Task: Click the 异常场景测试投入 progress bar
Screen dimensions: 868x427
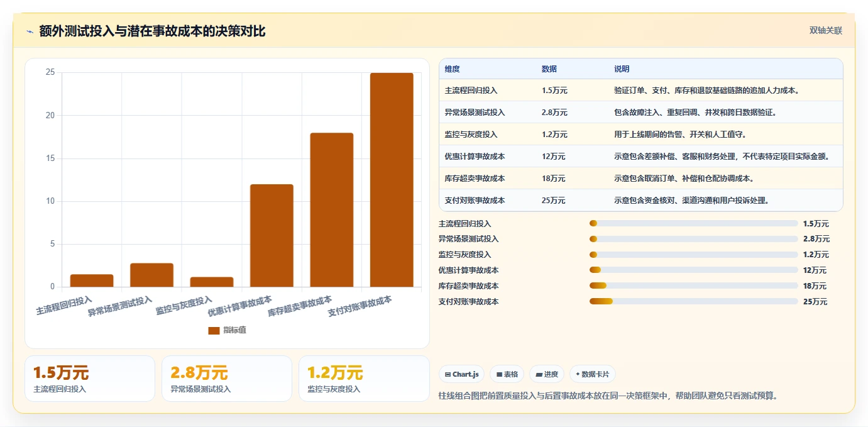Action: click(694, 239)
